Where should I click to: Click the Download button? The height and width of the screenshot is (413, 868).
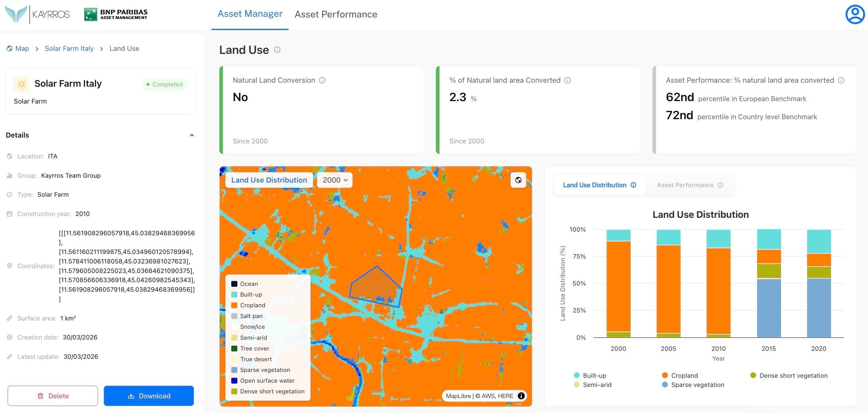click(x=149, y=396)
